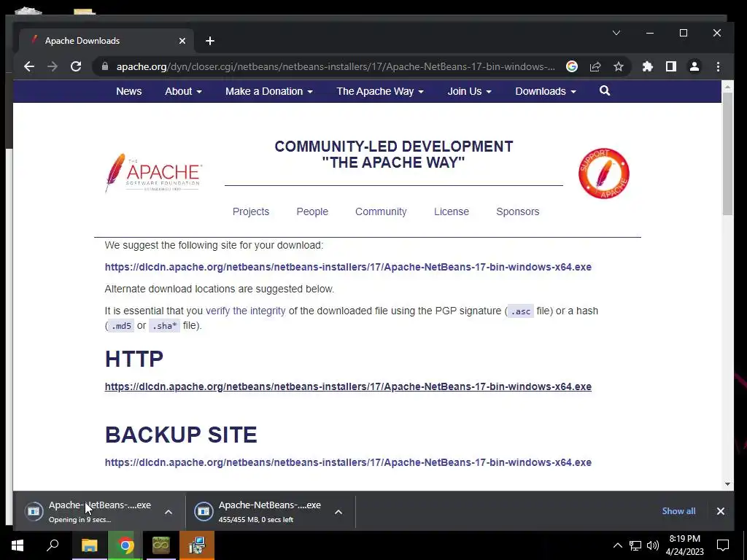This screenshot has height=560, width=747.
Task: Open the People link
Action: (312, 211)
